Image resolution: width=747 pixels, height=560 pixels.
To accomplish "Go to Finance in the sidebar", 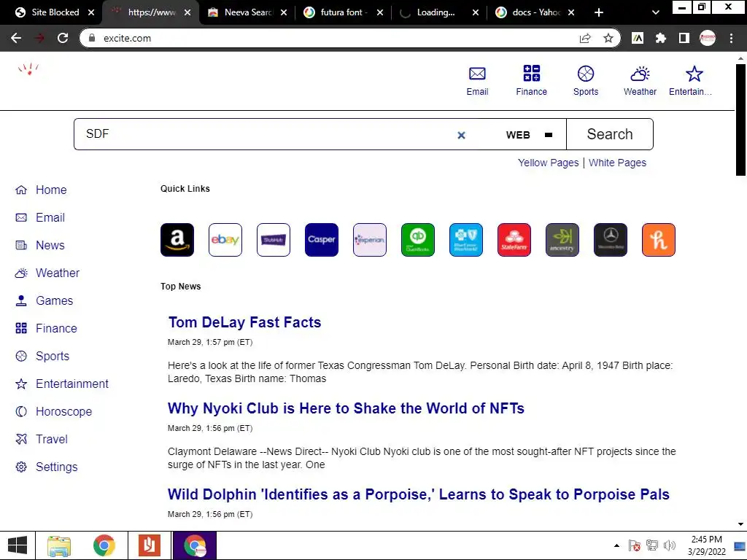I will (46, 329).
